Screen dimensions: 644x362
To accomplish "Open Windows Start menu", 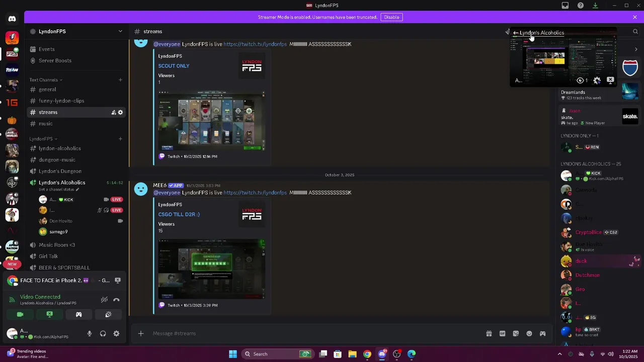I will click(x=233, y=354).
